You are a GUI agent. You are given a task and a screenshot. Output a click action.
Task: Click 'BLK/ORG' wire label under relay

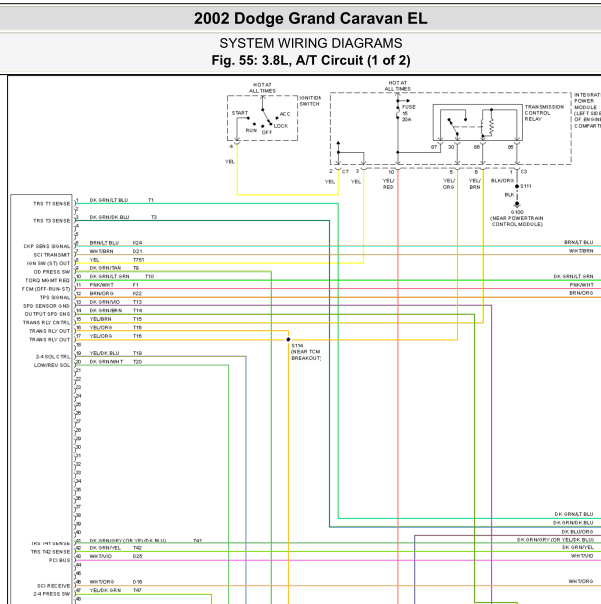point(502,181)
